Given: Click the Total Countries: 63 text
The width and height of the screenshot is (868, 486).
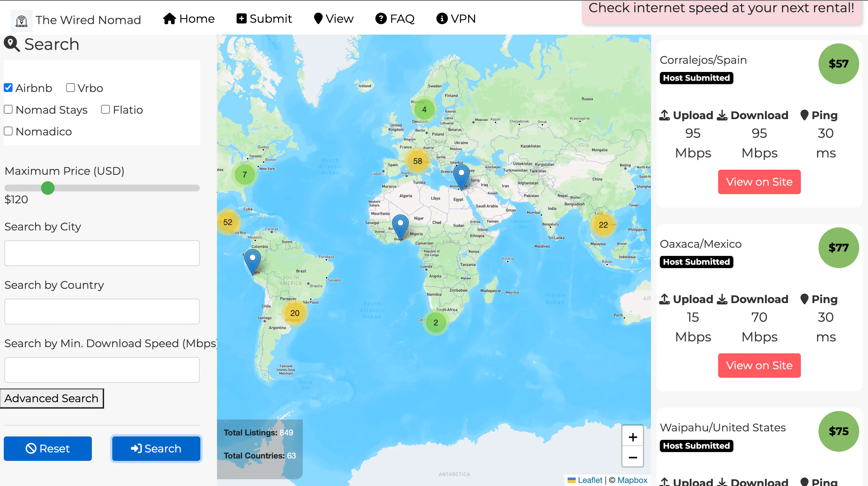Looking at the screenshot, I should [x=260, y=456].
